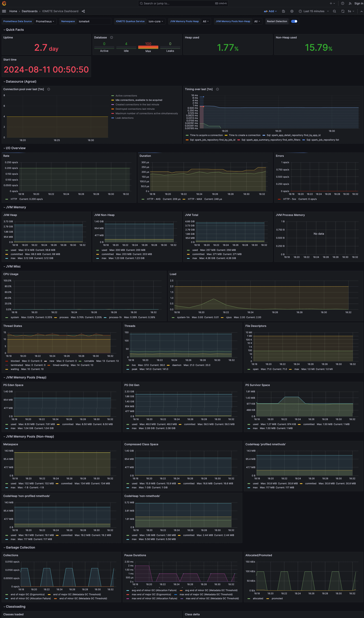The width and height of the screenshot is (364, 618).
Task: Open the Compressed Class Space panel title
Action: (141, 444)
